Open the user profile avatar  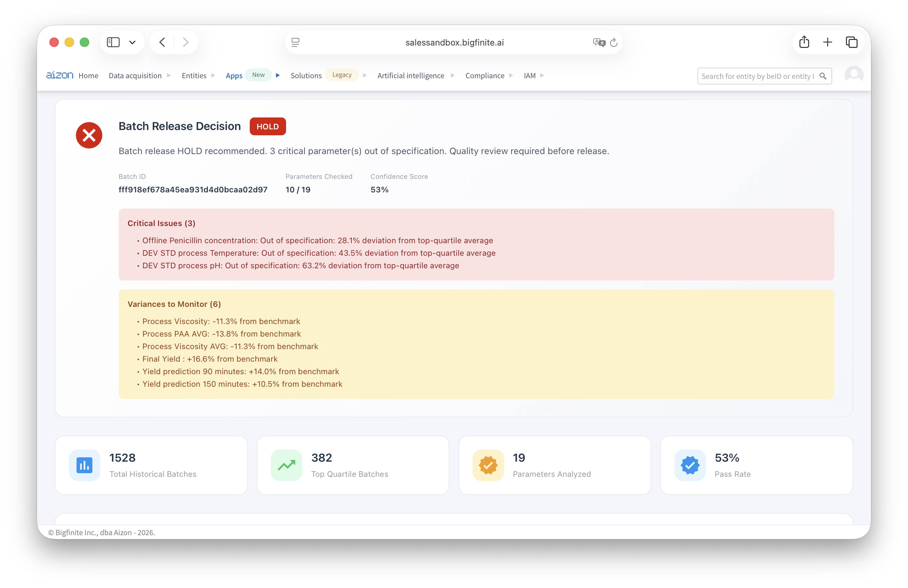854,75
